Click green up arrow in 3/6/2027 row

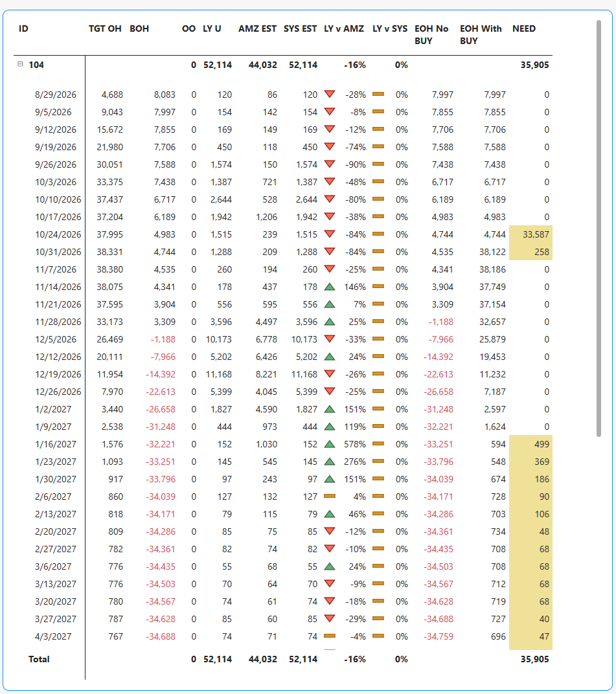pos(330,566)
